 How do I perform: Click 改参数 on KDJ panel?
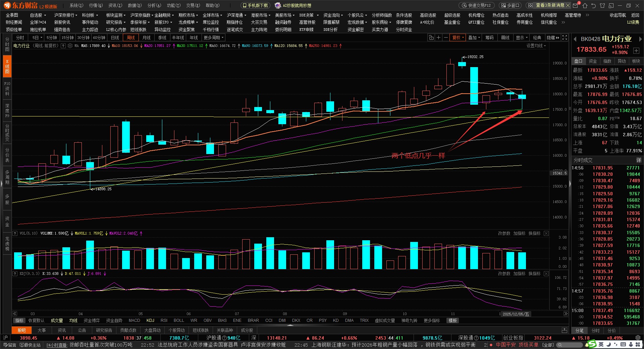[504, 273]
